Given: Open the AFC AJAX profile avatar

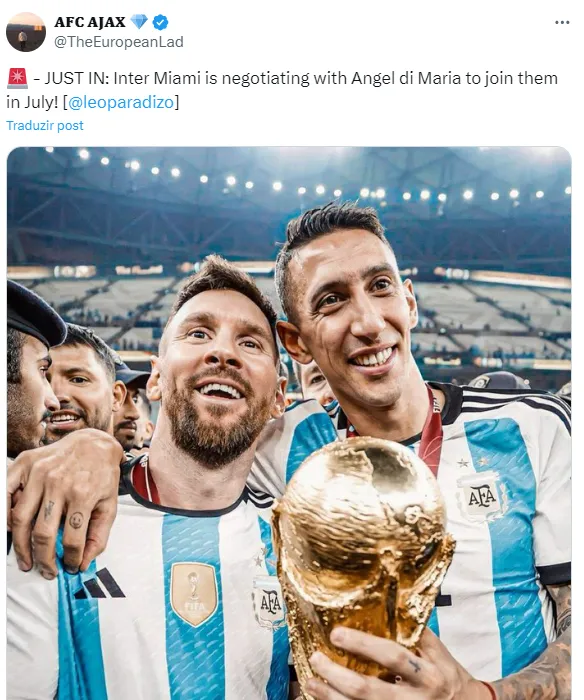Looking at the screenshot, I should coord(26,32).
